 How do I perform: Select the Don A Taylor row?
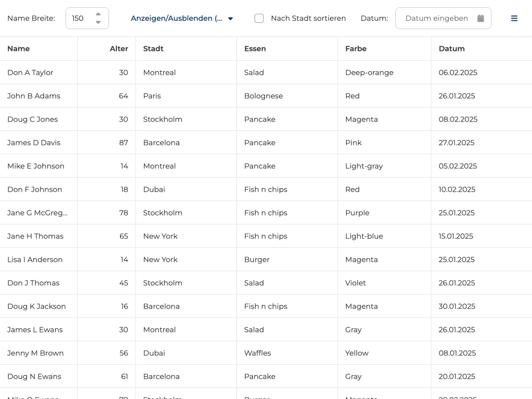[30, 72]
